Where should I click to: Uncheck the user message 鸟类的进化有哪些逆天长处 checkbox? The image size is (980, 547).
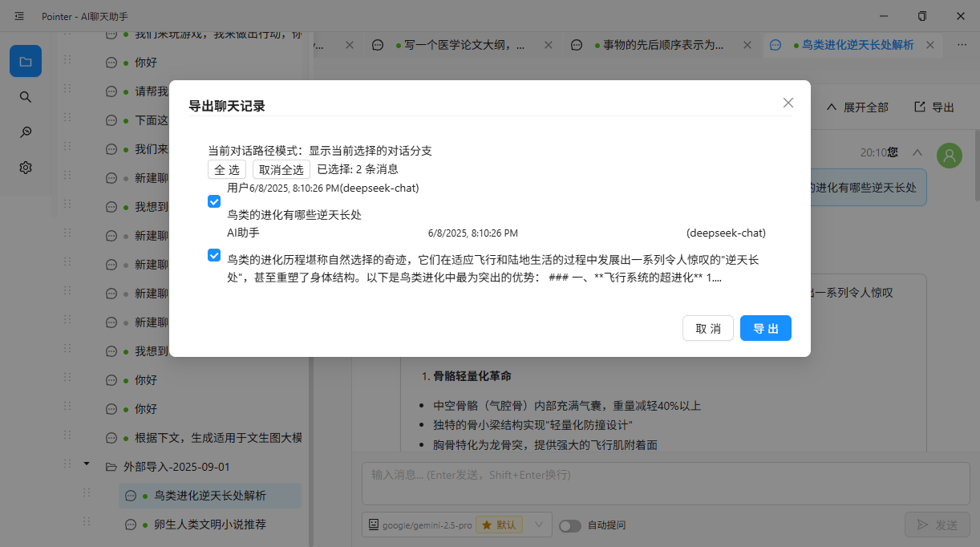[x=214, y=201]
